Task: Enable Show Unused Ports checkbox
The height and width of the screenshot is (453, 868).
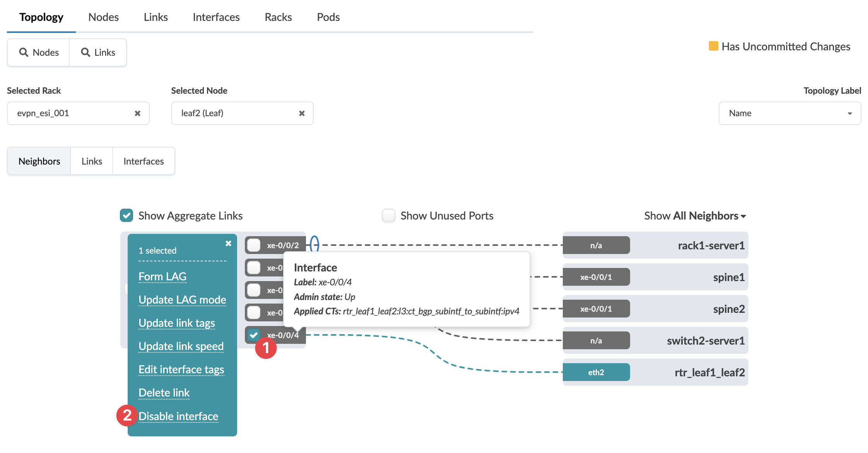Action: coord(388,216)
